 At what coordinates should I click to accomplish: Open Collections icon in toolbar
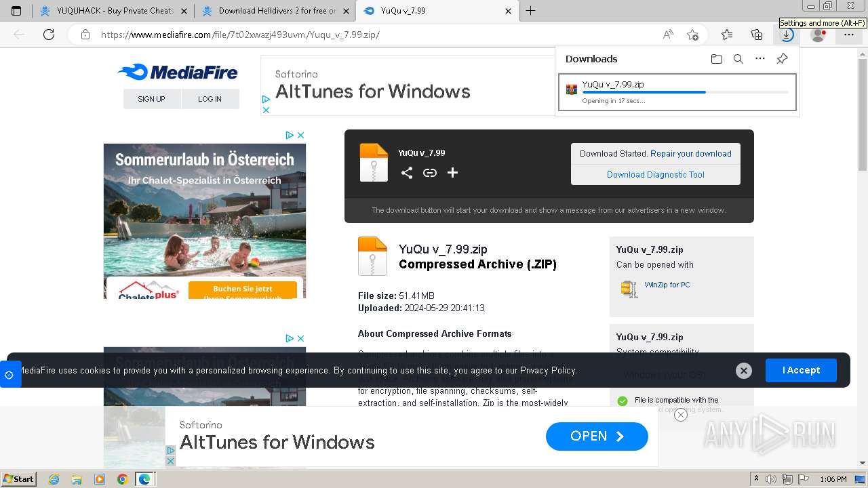tap(757, 35)
